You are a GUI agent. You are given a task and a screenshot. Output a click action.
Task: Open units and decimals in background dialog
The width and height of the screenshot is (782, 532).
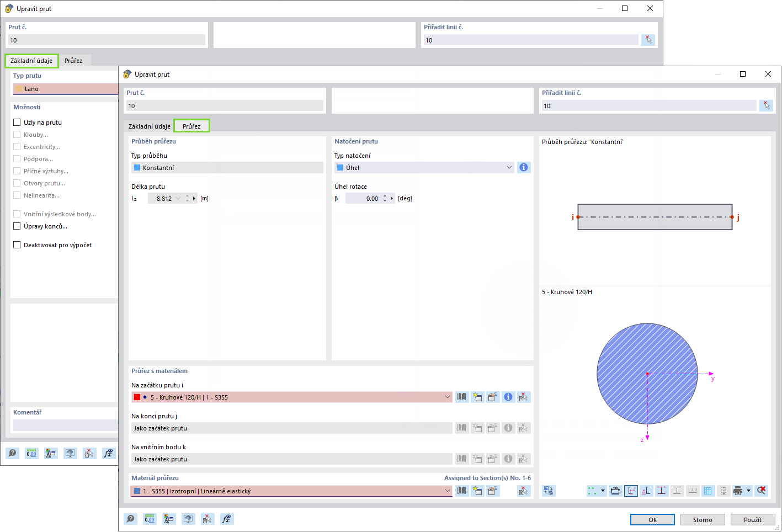coord(31,453)
